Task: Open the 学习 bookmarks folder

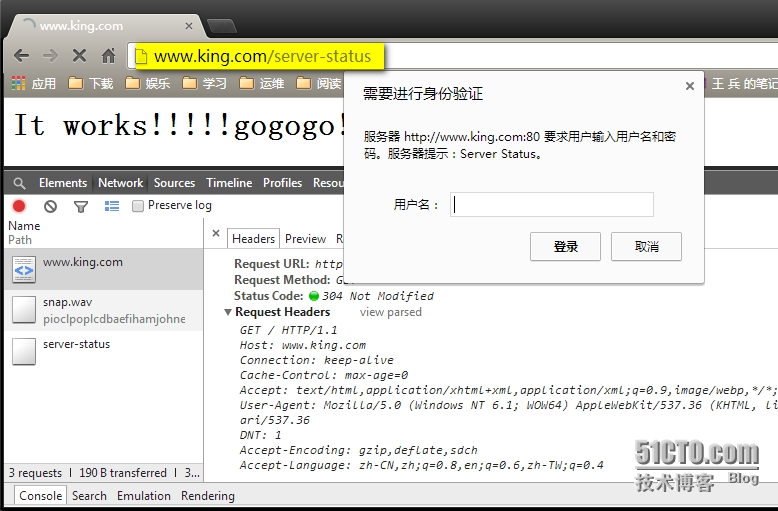Action: (x=204, y=83)
